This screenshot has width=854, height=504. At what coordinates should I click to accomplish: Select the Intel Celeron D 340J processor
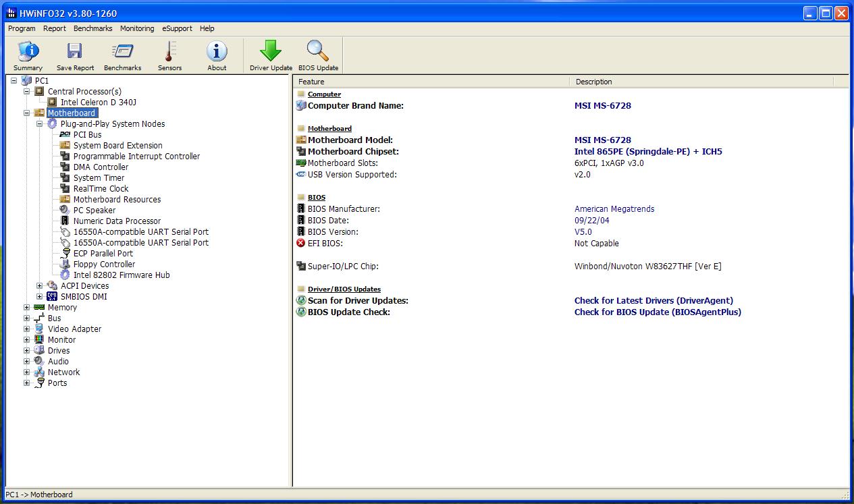coord(98,103)
